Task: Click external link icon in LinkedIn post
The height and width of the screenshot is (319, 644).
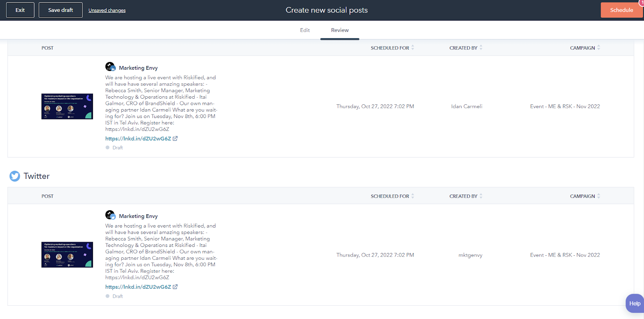Action: point(175,139)
